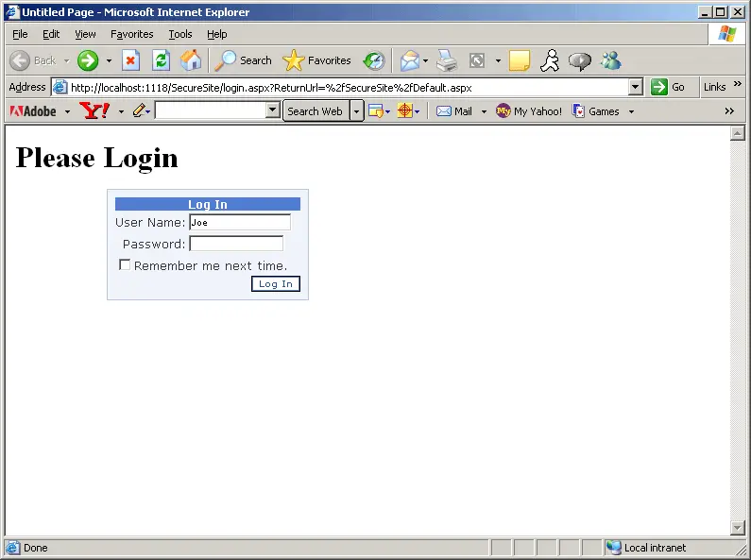Open the Adobe toolbar dropdown arrow
This screenshot has height=560, width=751.
(67, 111)
